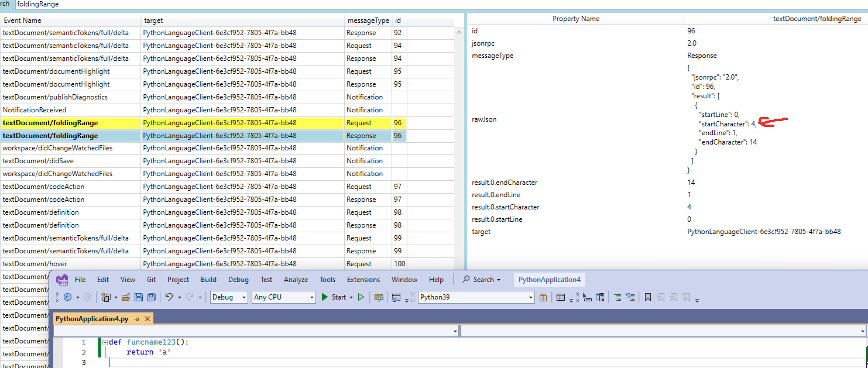Save all files with Save All icon
The height and width of the screenshot is (368, 868).
tap(150, 297)
